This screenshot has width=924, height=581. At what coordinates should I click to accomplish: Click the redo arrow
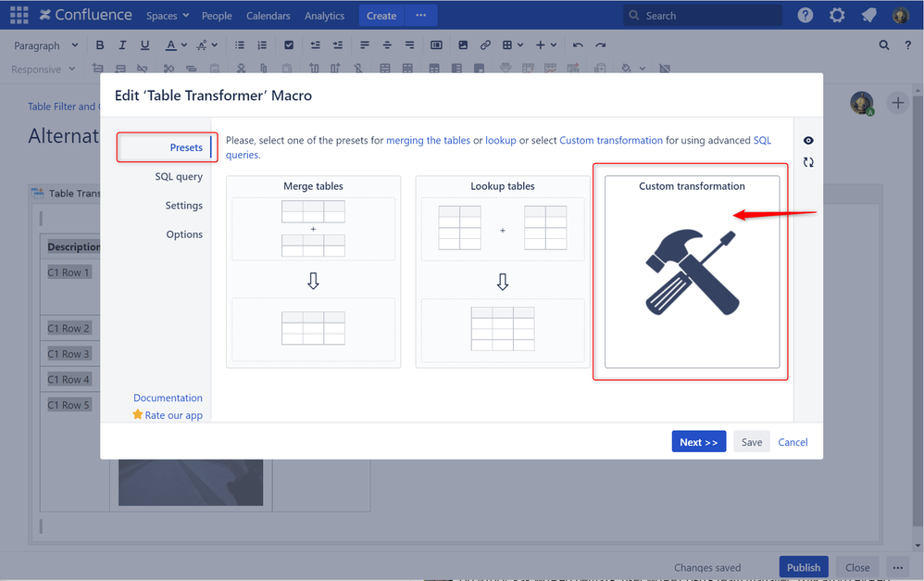[x=600, y=45]
